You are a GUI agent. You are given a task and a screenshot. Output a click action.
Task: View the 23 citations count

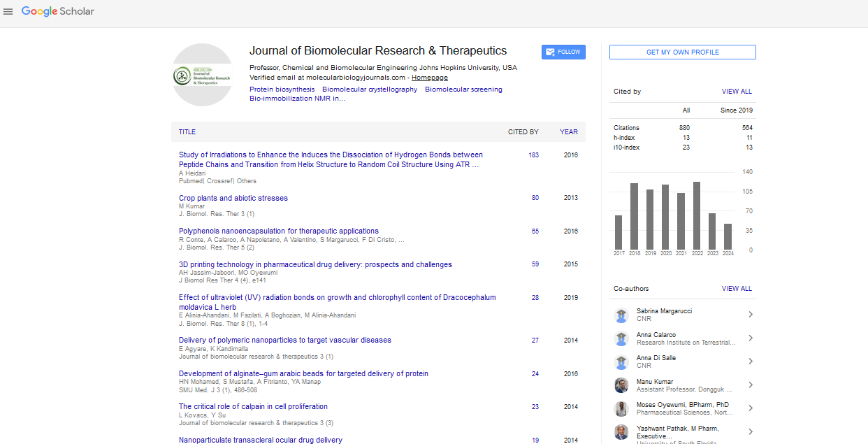click(535, 406)
